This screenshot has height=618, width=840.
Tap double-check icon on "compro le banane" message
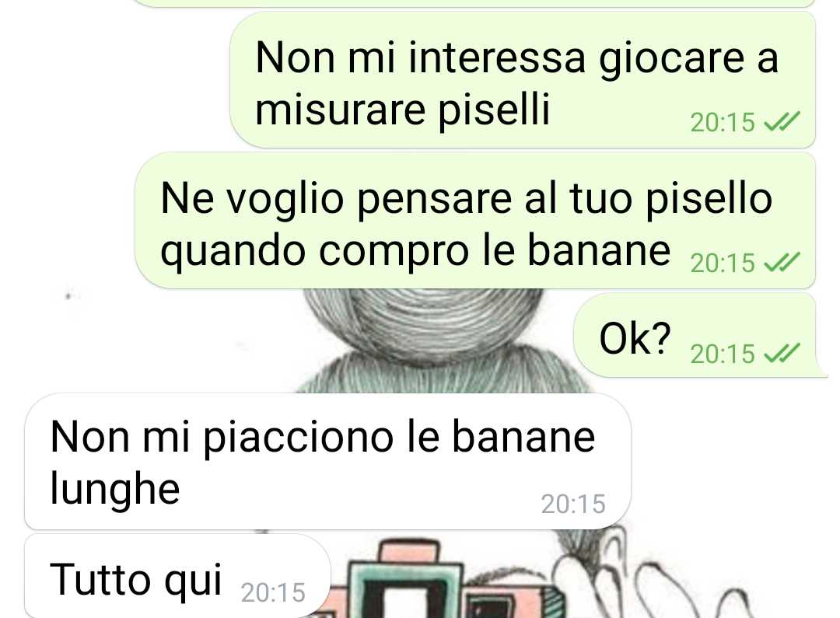pos(782,262)
